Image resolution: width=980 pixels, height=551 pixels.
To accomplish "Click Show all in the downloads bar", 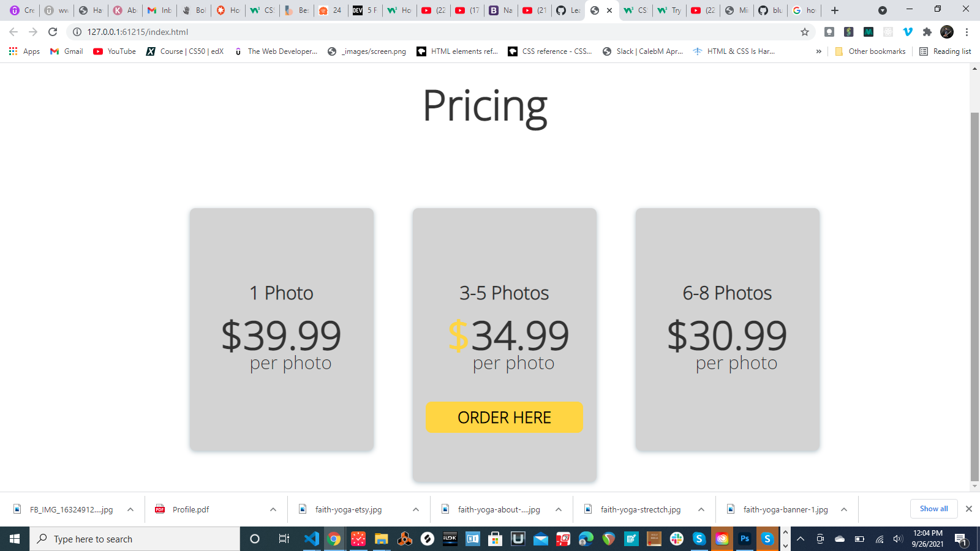I will tap(933, 509).
